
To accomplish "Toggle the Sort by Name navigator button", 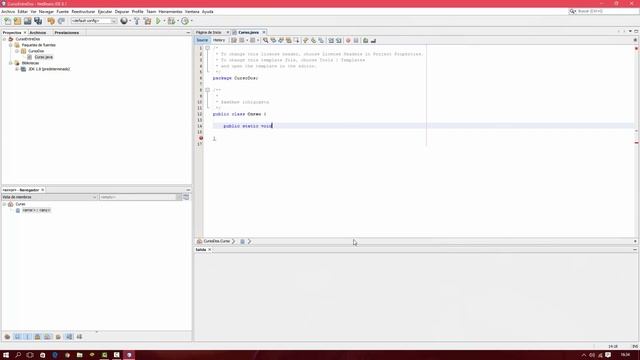I will point(69,337).
